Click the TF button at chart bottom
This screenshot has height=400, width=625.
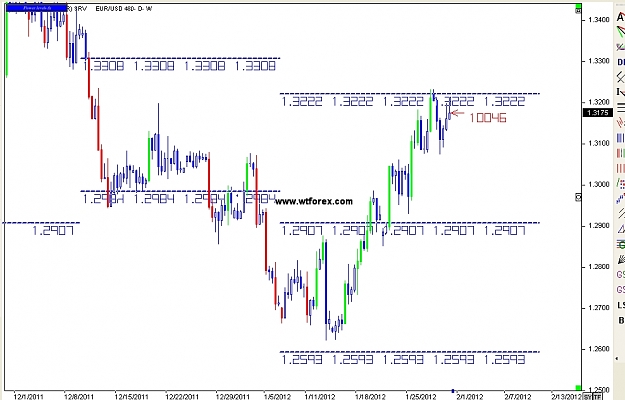click(597, 396)
